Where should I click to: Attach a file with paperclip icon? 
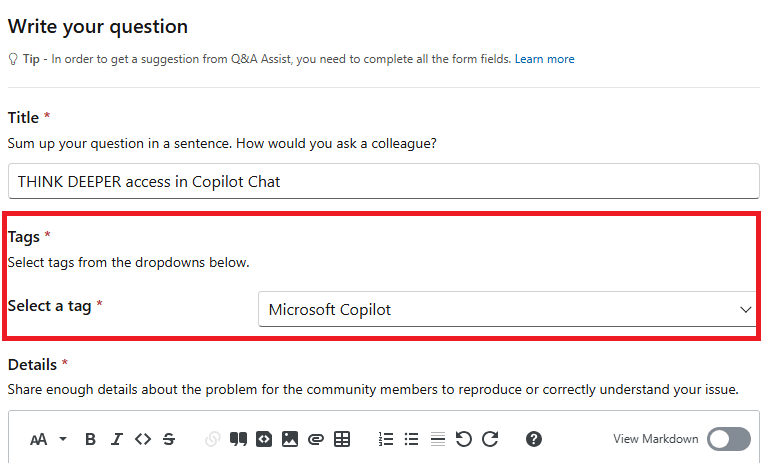[x=316, y=439]
